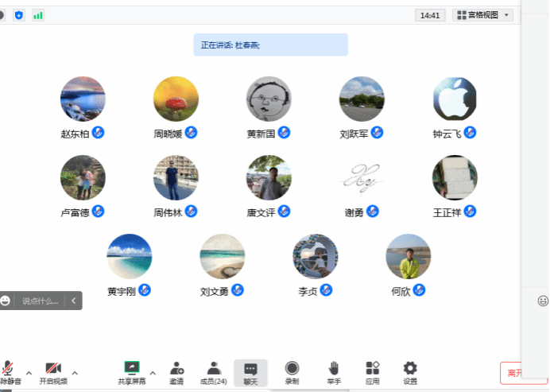Click the emoji face on the right panel
The width and height of the screenshot is (550, 392).
click(x=543, y=301)
